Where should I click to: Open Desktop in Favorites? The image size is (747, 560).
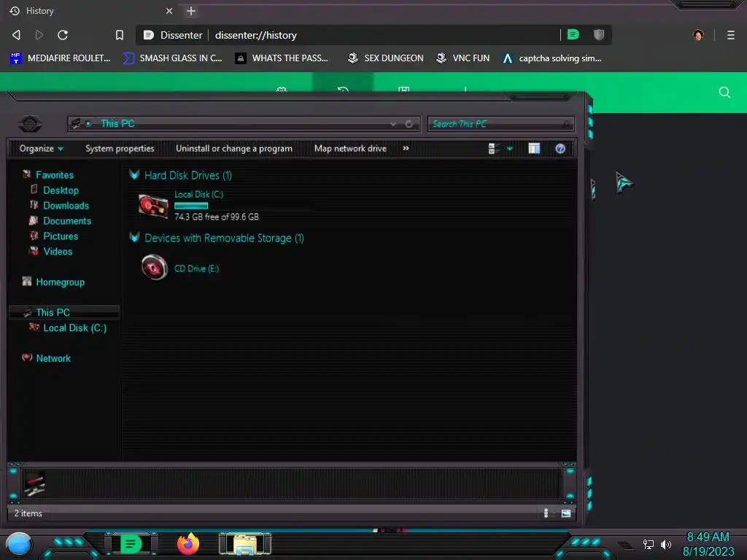(x=61, y=190)
